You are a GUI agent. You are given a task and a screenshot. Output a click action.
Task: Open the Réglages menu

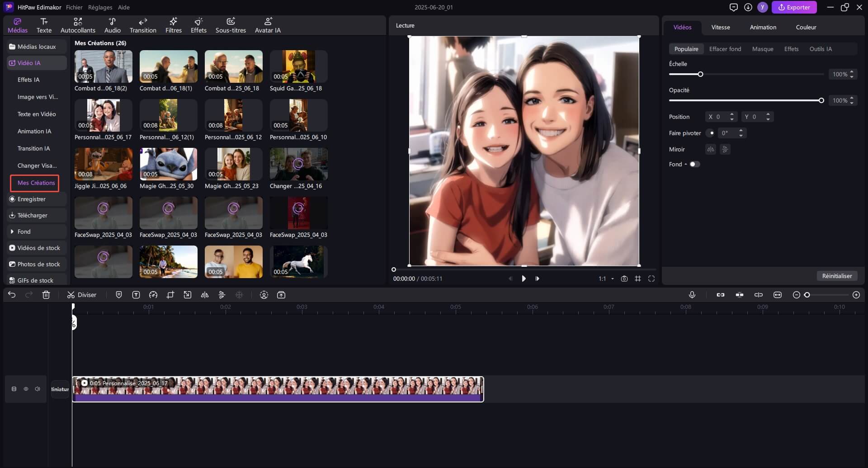[x=100, y=7]
